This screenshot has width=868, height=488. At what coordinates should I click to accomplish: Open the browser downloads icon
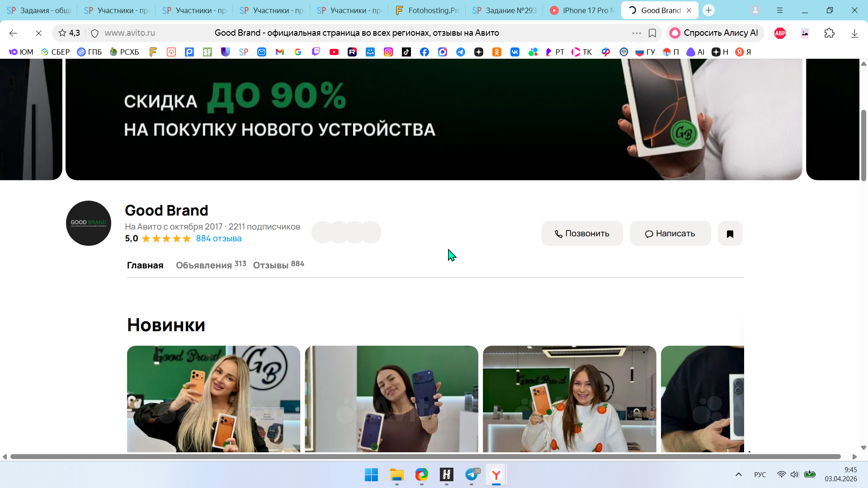(x=854, y=33)
